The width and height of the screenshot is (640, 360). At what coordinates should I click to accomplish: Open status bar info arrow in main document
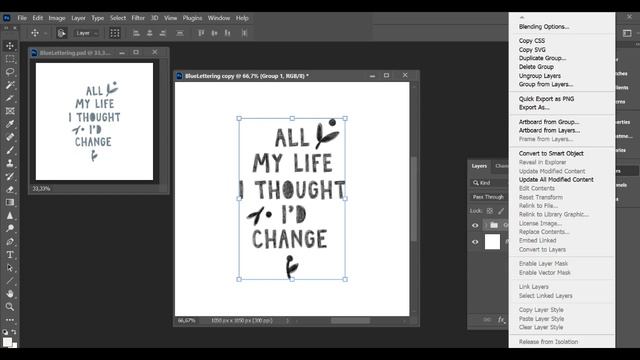click(x=287, y=321)
